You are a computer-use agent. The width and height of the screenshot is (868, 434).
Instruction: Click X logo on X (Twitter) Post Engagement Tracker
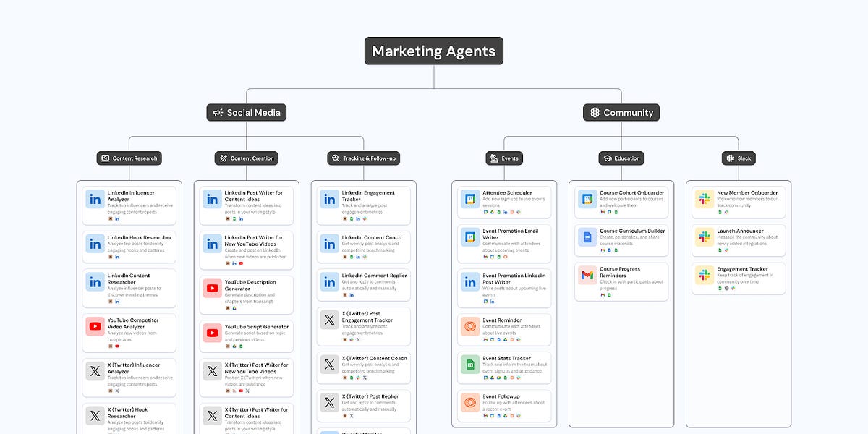coord(329,320)
